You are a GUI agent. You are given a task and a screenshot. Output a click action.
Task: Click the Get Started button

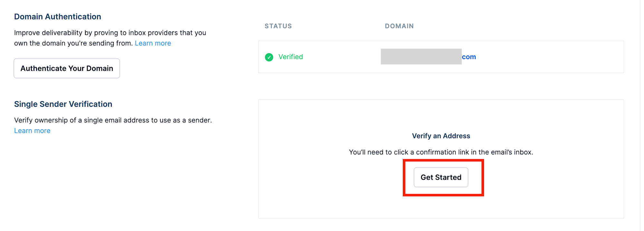click(440, 177)
